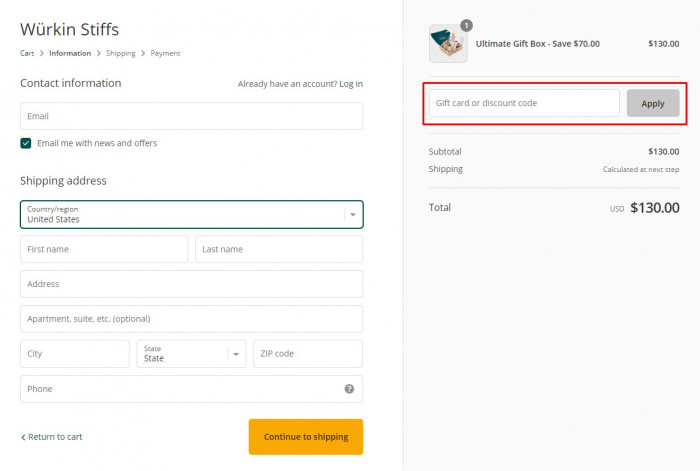Select the Shipping breadcrumb step

pyautogui.click(x=121, y=53)
